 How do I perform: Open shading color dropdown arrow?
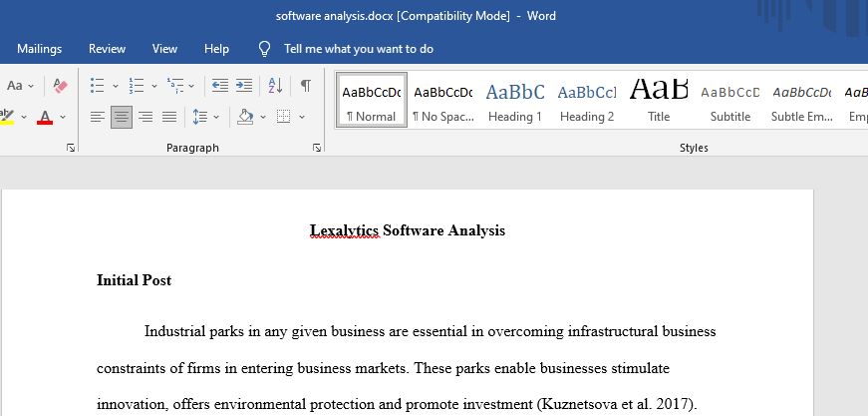click(263, 117)
